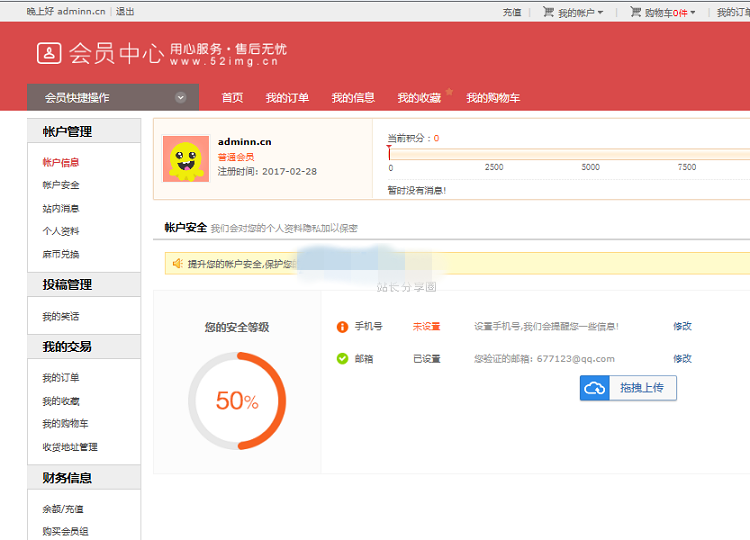Screen dimensions: 750x540
Task: Click the 注册时间: 2017-02-28 text
Action: pyautogui.click(x=267, y=171)
